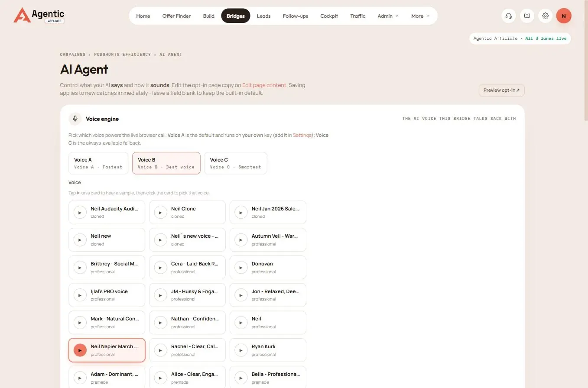
Task: Play sample for Mark - Natural Con… voice
Action: 80,323
